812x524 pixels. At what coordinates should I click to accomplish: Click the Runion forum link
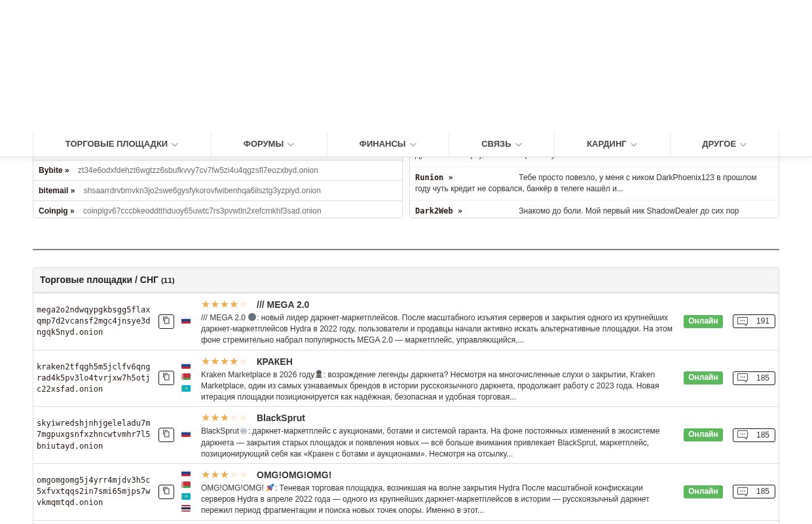click(x=434, y=178)
